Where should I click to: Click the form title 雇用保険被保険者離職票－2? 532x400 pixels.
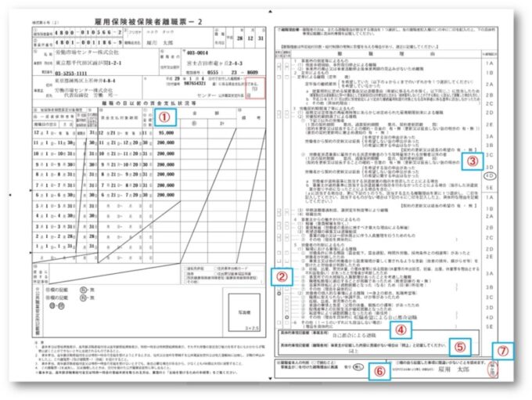149,22
